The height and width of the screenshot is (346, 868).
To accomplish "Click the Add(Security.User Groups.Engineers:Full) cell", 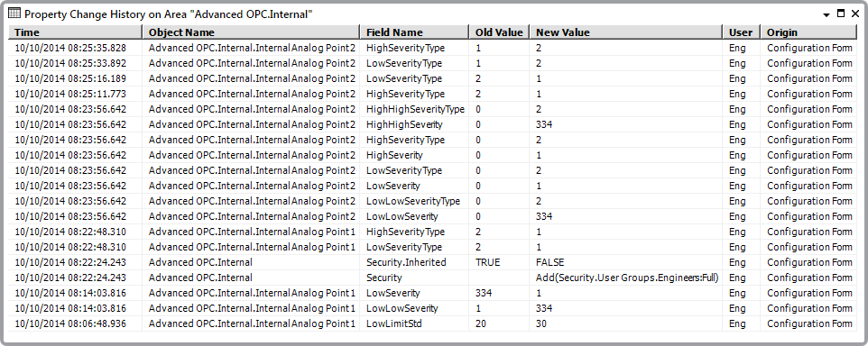I will point(627,278).
